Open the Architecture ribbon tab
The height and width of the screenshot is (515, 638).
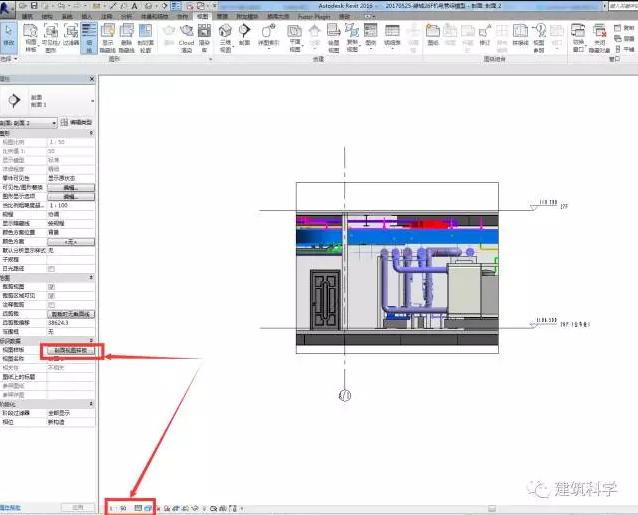27,16
